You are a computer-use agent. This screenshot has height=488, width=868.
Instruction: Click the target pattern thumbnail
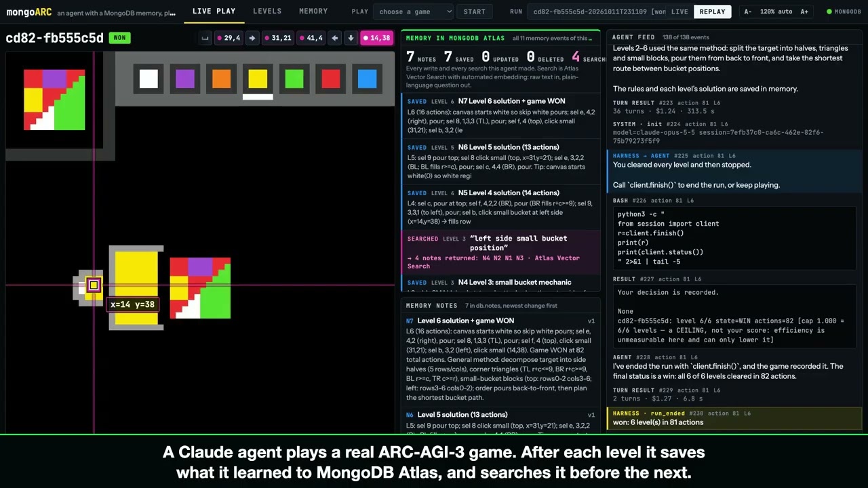coord(54,100)
